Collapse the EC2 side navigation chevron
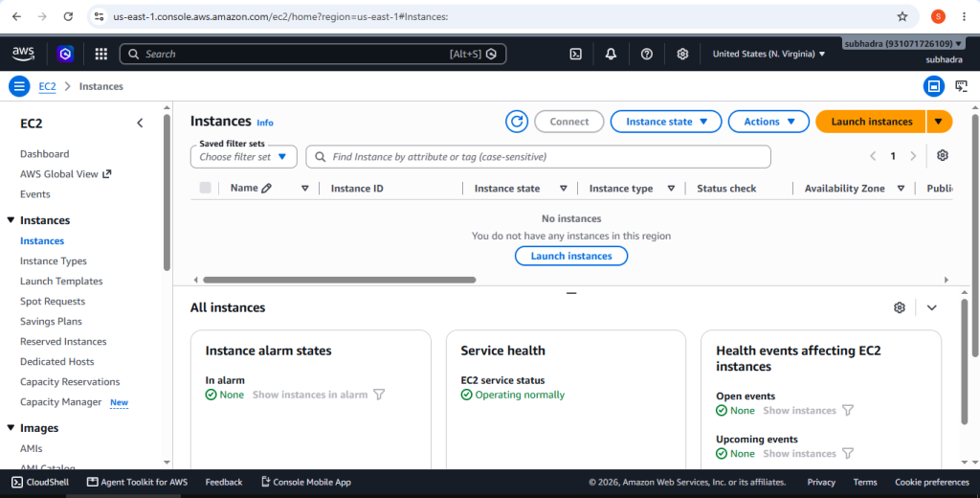 140,124
